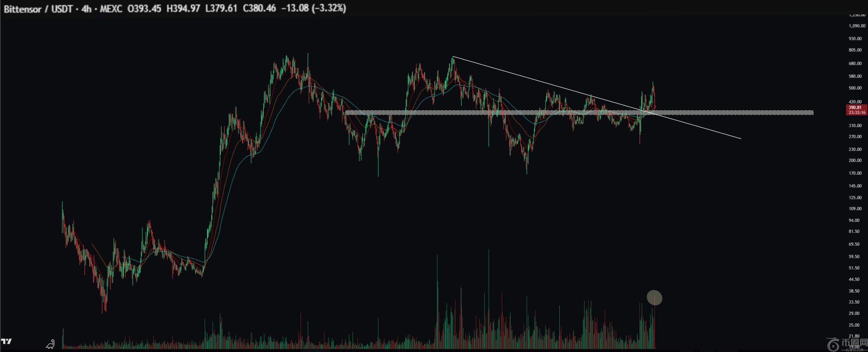Click the 23:32:16 candle countdown timer
The image size is (868, 352).
tap(856, 112)
